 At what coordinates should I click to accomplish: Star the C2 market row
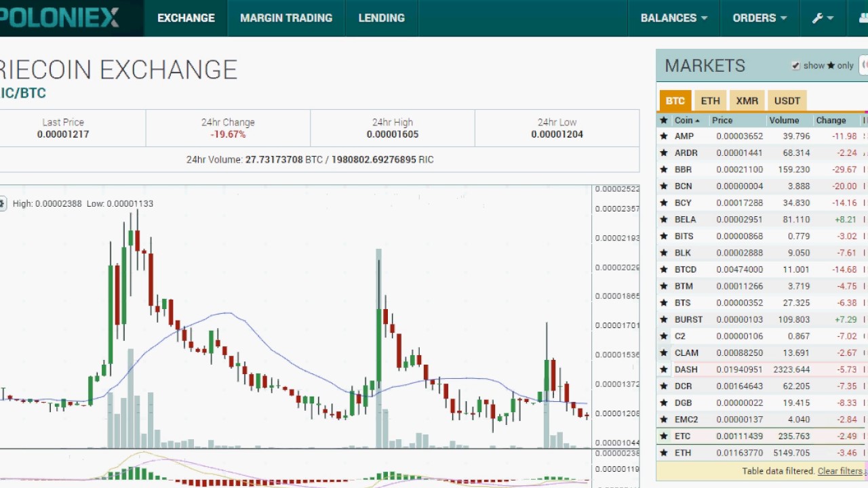[664, 336]
